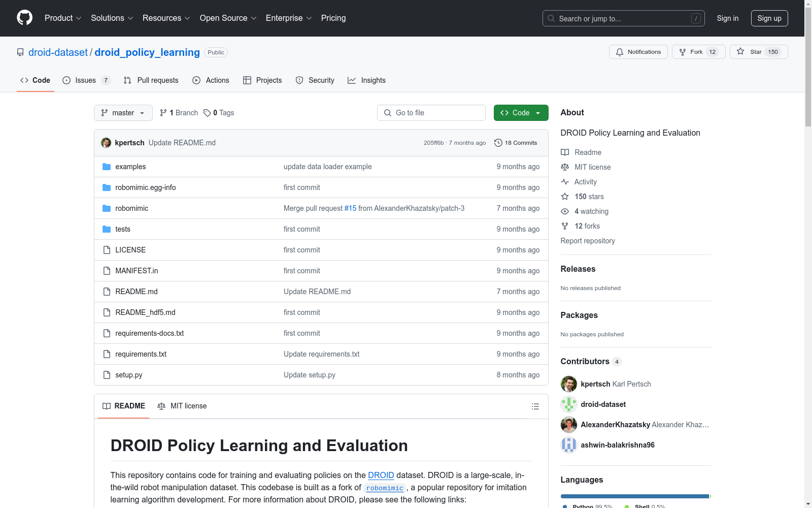Expand the Enterprise dropdown
The height and width of the screenshot is (508, 812).
point(289,18)
